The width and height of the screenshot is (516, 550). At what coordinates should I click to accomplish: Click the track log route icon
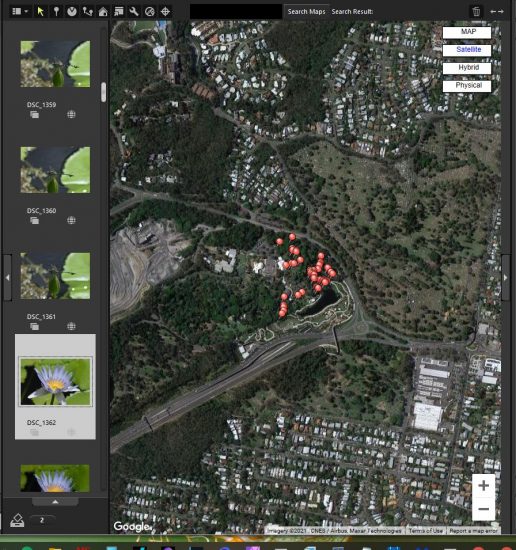(x=87, y=12)
